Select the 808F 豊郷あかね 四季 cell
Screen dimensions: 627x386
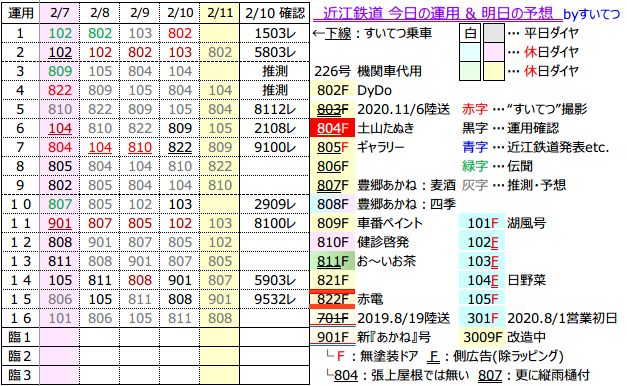[332, 204]
